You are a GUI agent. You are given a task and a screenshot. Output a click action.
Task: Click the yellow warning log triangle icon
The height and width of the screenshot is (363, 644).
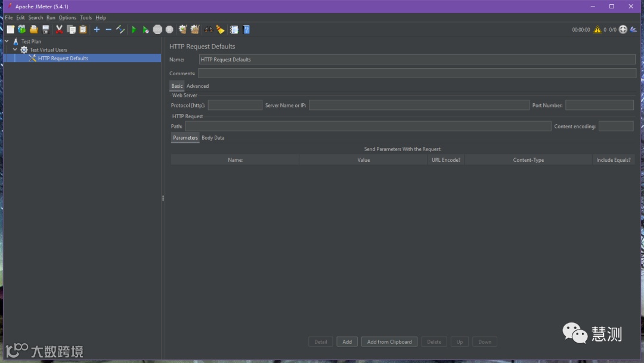(x=597, y=29)
